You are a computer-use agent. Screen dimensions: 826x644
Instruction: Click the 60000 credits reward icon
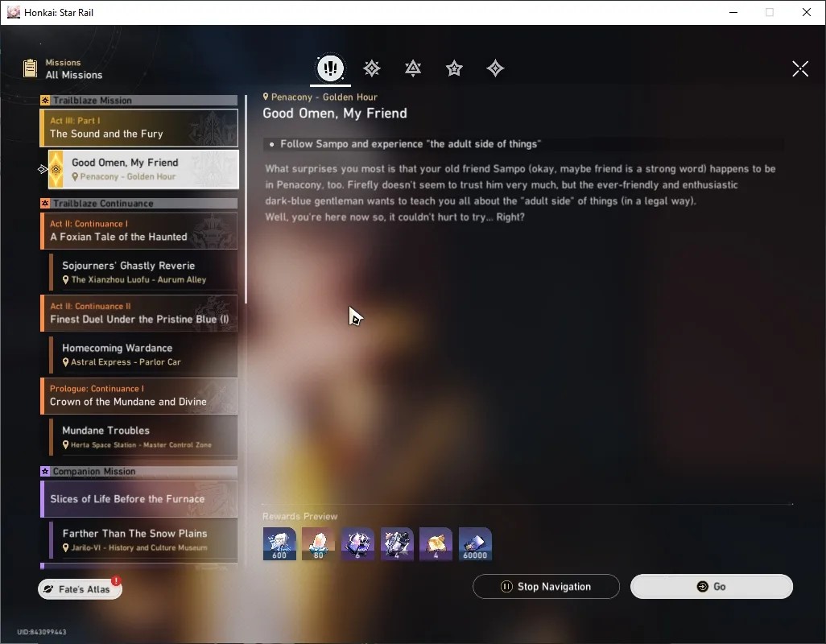point(475,544)
